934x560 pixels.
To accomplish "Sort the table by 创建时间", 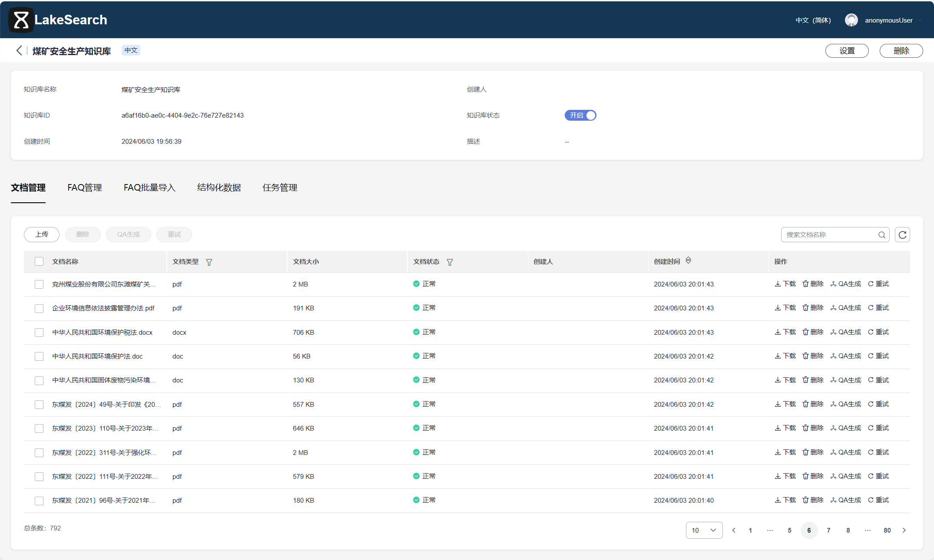I will tap(688, 260).
